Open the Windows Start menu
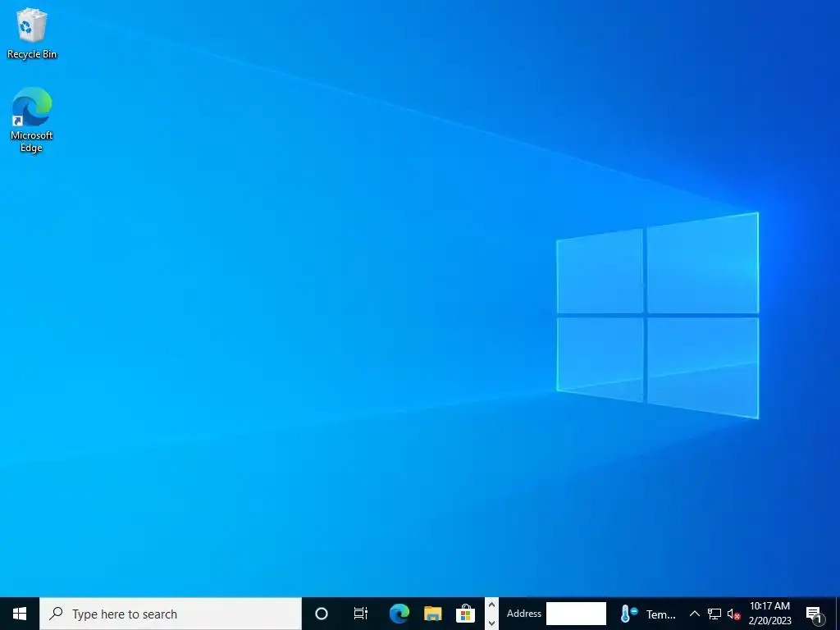Screen dimensions: 840x630 (x=20, y=614)
